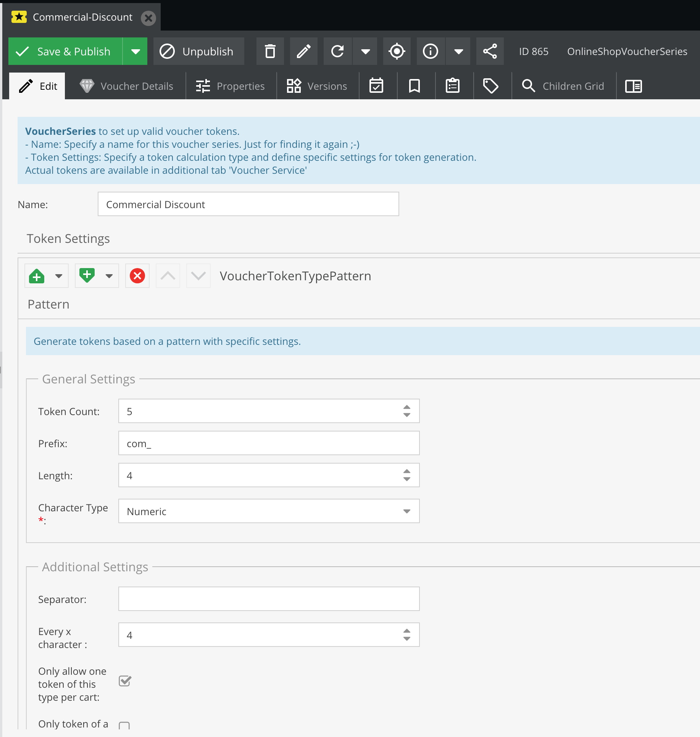Enable the 'Only token of a' checkbox
Viewport: 700px width, 737px height.
pos(124,725)
